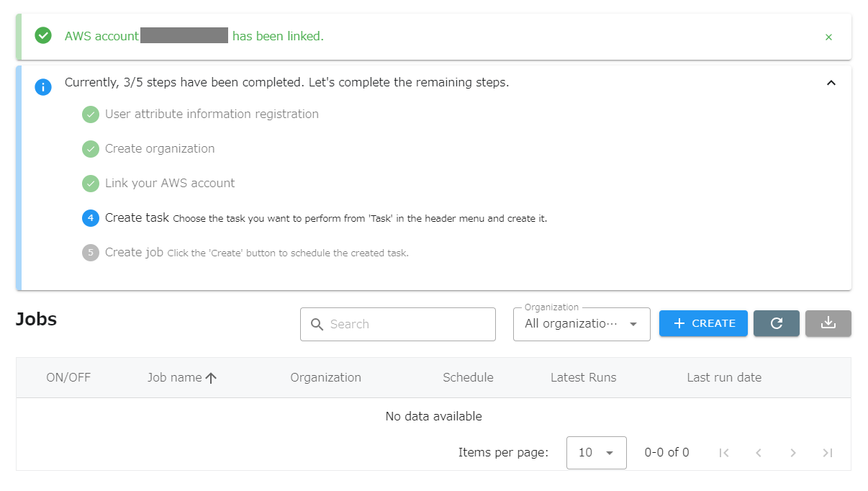This screenshot has height=491, width=868.
Task: Click checkmark beside Create organization
Action: click(x=90, y=149)
